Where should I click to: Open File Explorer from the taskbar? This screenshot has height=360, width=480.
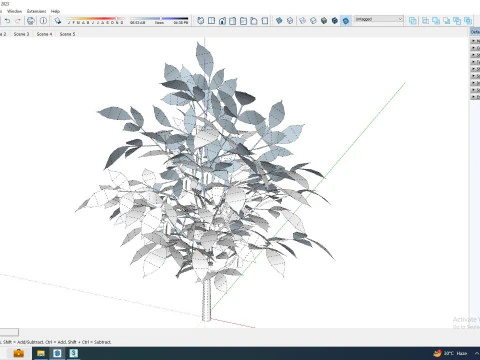[x=41, y=353]
